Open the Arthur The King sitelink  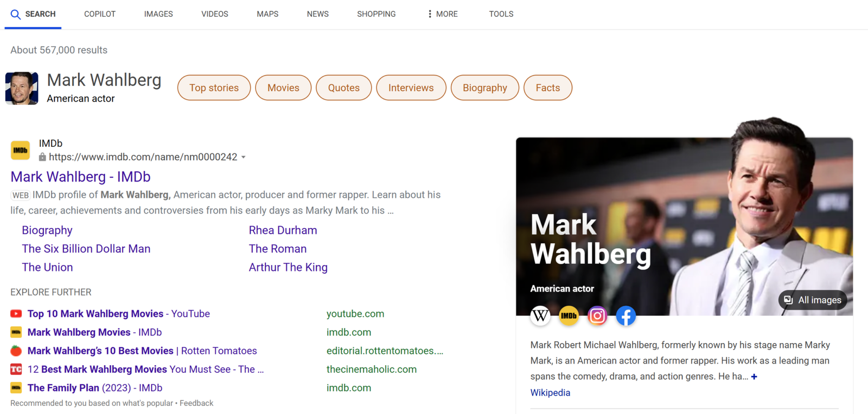(x=288, y=267)
